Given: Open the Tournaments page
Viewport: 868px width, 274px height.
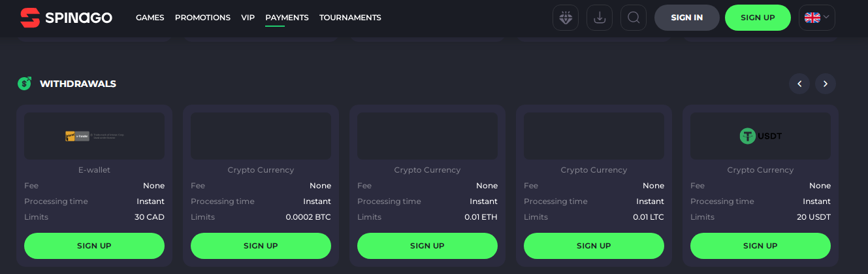Looking at the screenshot, I should pyautogui.click(x=350, y=18).
